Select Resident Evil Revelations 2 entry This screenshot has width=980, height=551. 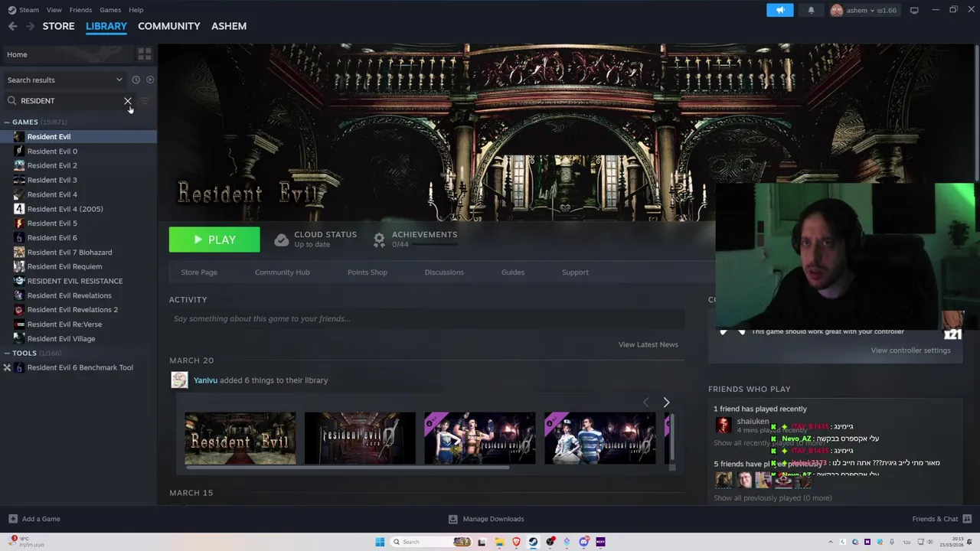tap(73, 310)
